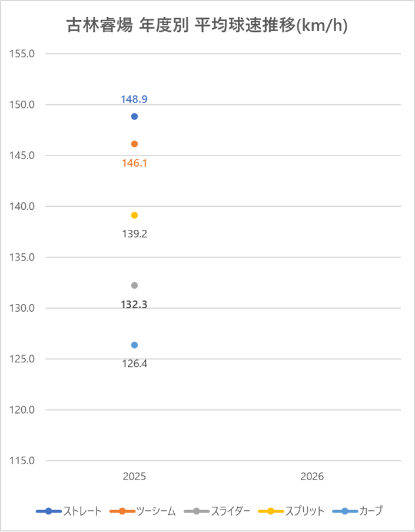Click the 155.0 vertical axis label
415x532 pixels.
point(24,54)
